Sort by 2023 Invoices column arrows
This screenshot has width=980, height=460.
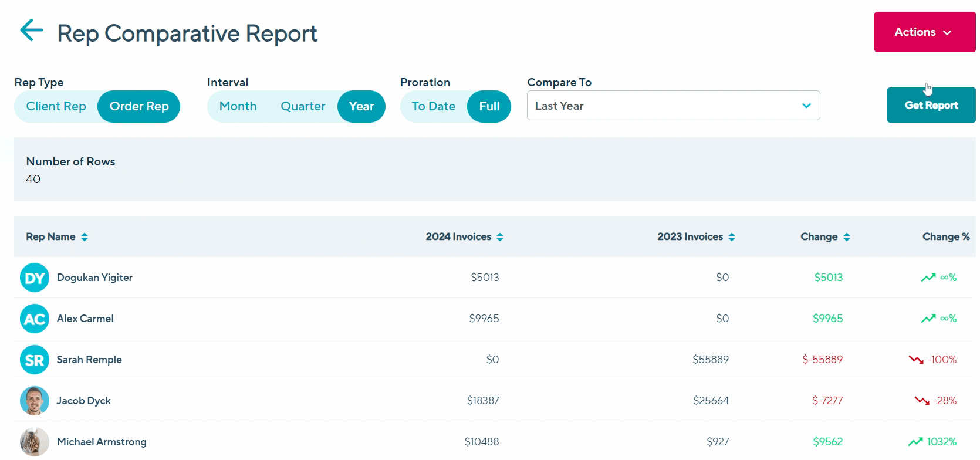click(x=732, y=237)
